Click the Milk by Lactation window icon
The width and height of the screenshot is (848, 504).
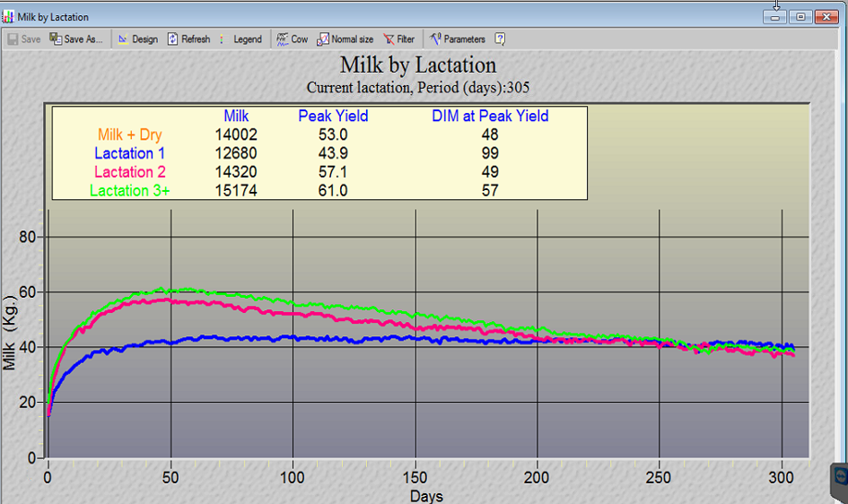(7, 17)
